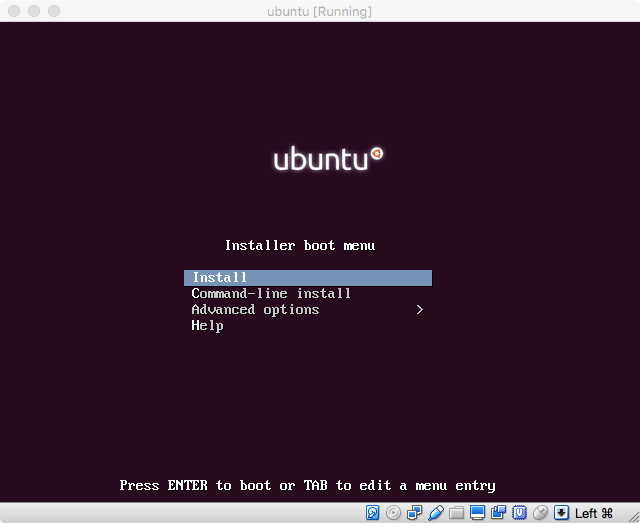Viewport: 640px width, 523px height.
Task: Click the Installer boot menu heading
Action: point(300,245)
